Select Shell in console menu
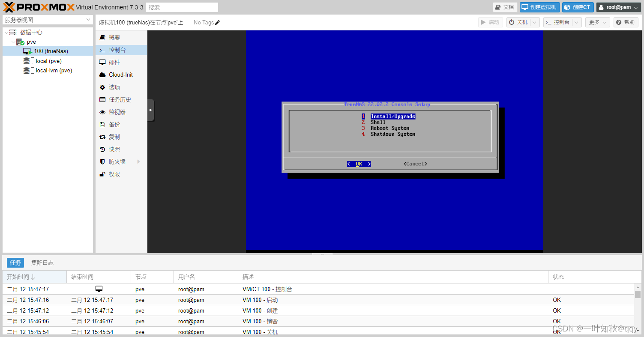The height and width of the screenshot is (337, 644). pos(378,122)
